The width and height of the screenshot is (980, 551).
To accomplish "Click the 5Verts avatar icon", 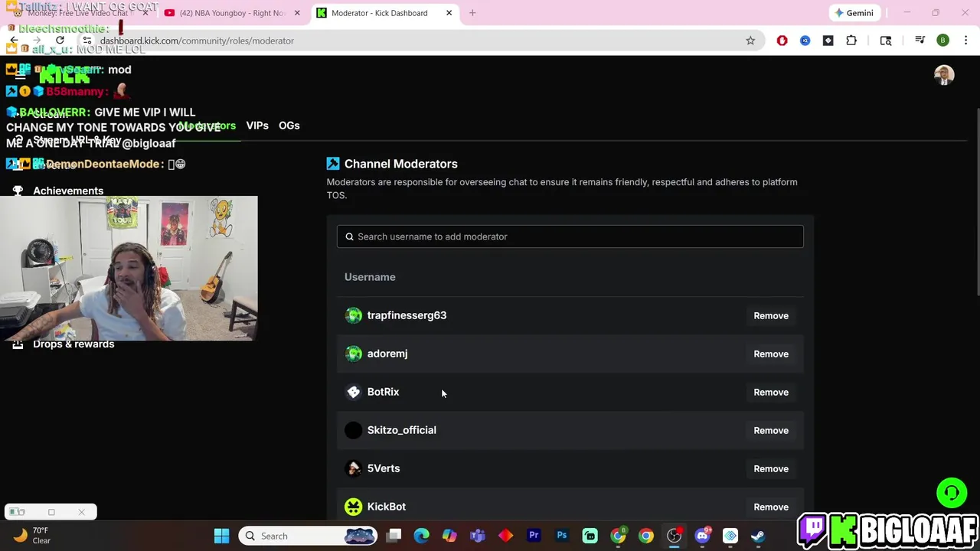I will (353, 468).
